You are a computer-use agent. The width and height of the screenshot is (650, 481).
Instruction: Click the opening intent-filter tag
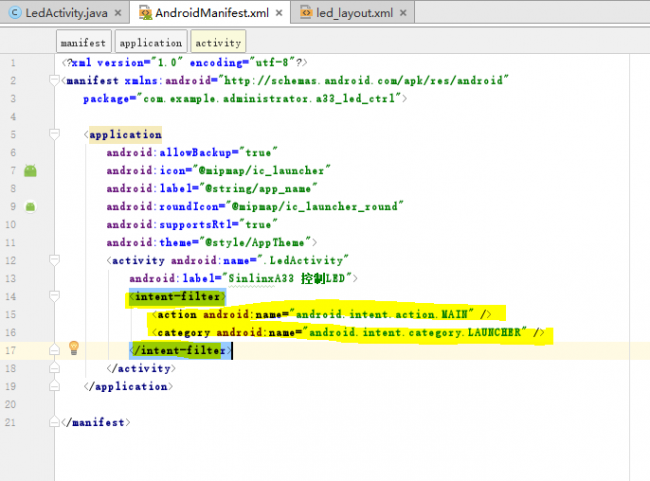pos(177,297)
